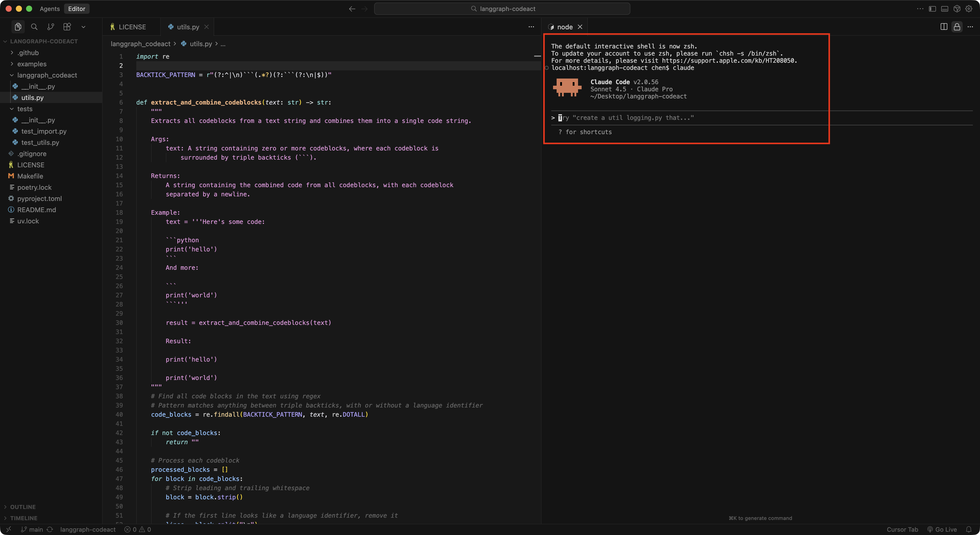This screenshot has height=535, width=980.
Task: Open __init__.py under langgraph_codeact
Action: [x=38, y=86]
